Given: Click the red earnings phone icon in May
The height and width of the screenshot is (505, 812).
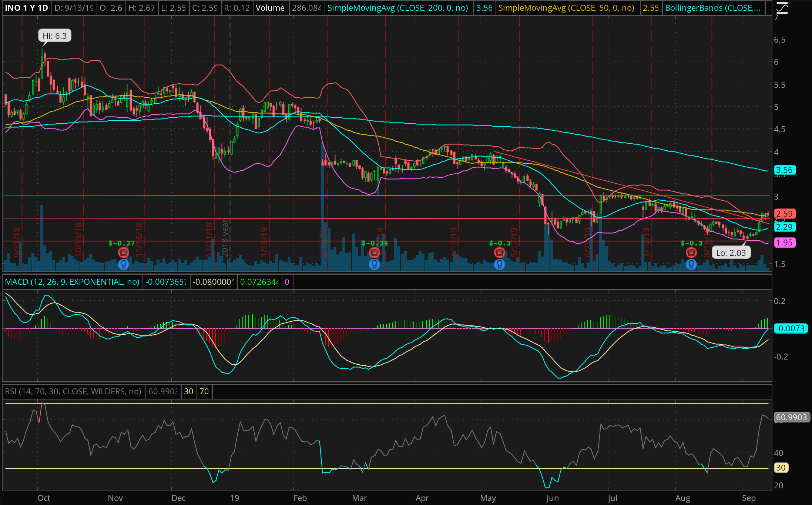Looking at the screenshot, I should [x=499, y=252].
